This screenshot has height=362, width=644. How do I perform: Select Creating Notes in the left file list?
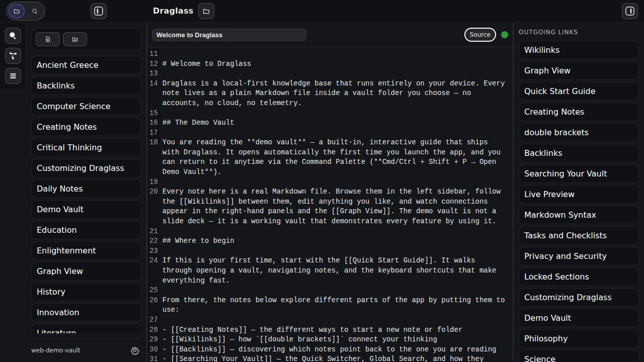coord(86,127)
